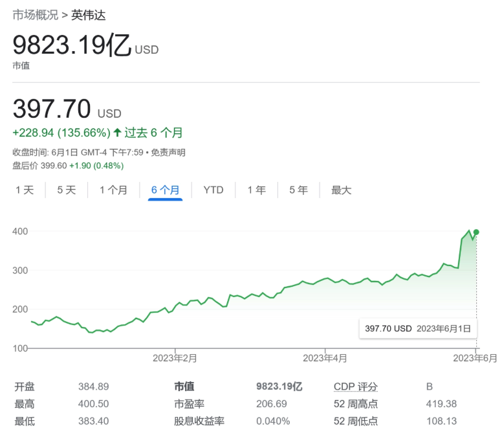Click the 开盘 value 384.89
504x437 pixels.
click(94, 387)
